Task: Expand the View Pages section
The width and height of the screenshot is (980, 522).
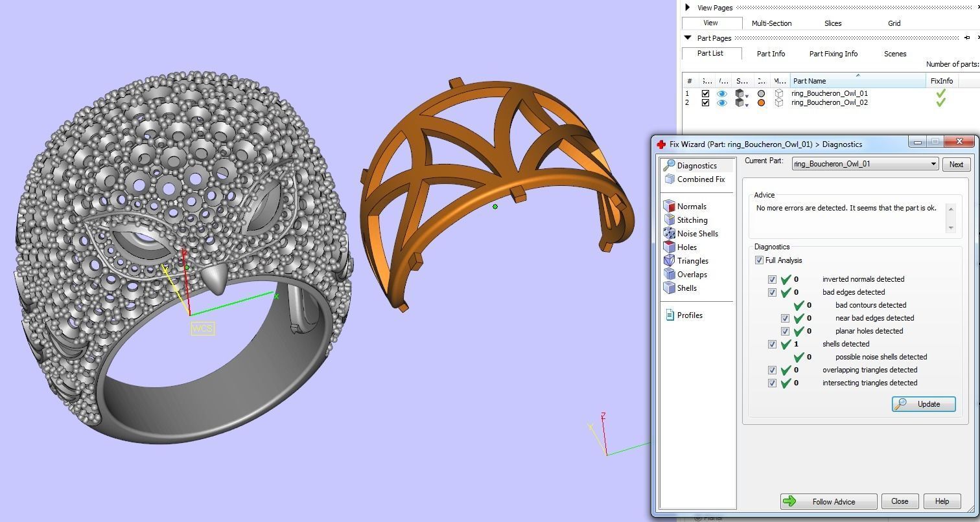Action: 688,8
